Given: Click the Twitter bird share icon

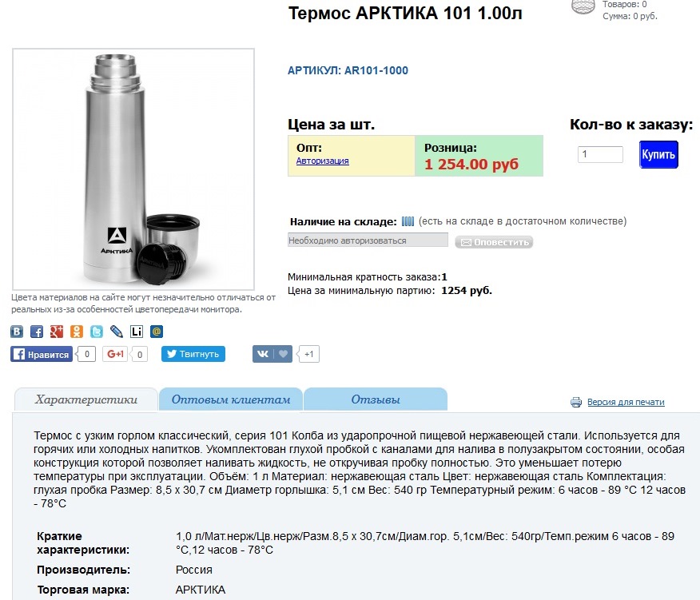Looking at the screenshot, I should (97, 332).
